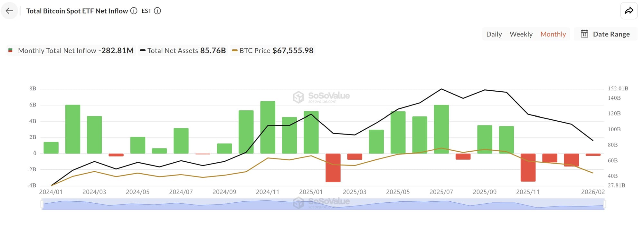Select the Monthly view option
The image size is (644, 232).
click(x=553, y=34)
